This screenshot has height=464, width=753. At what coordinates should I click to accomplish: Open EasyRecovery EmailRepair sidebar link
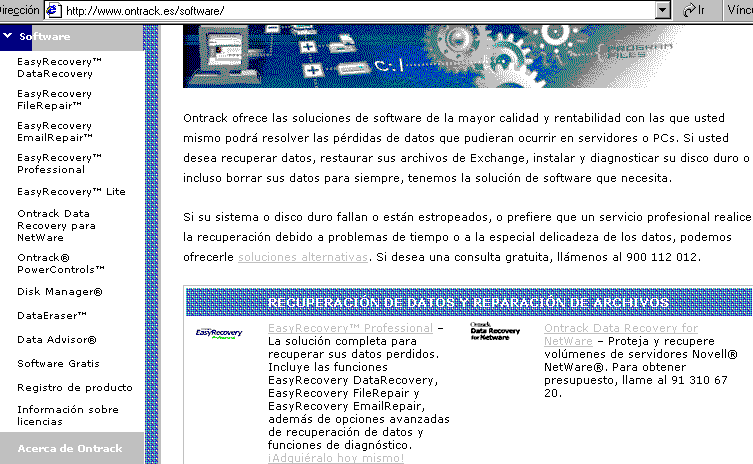coord(55,131)
